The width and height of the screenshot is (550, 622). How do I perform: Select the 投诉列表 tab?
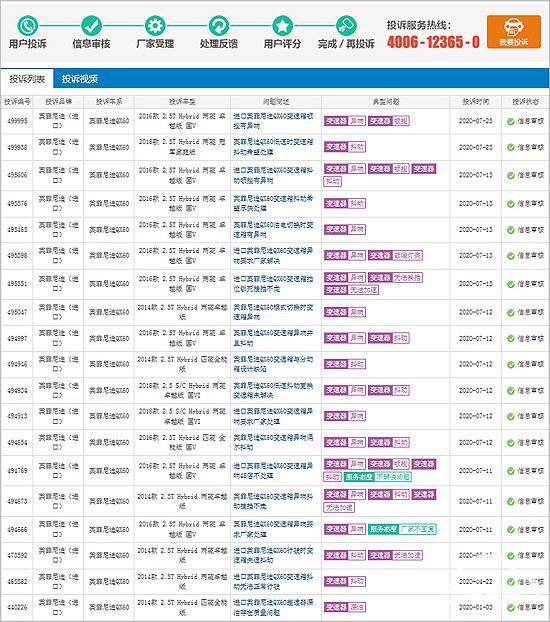pos(27,79)
